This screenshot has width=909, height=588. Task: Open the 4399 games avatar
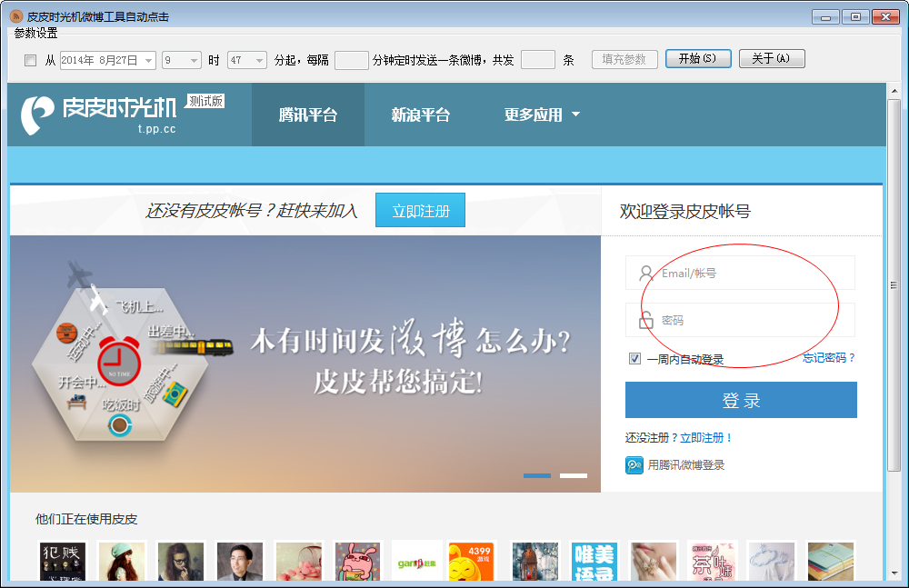471,561
